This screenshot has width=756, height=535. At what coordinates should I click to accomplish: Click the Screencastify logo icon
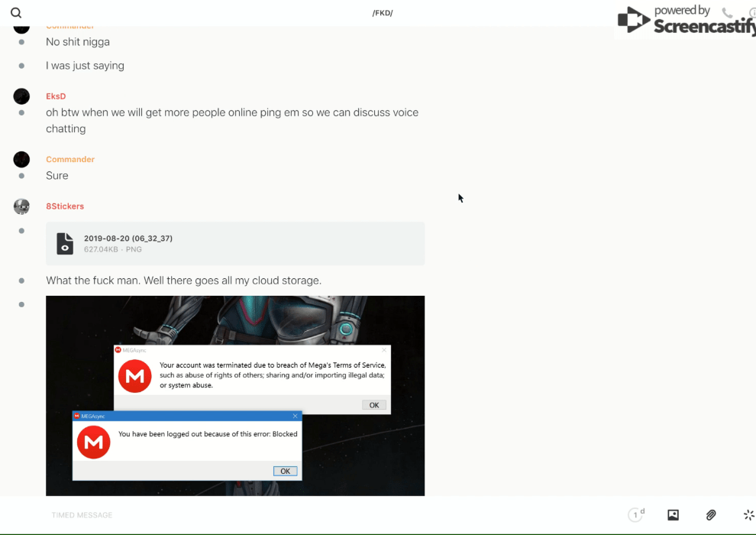(x=633, y=21)
